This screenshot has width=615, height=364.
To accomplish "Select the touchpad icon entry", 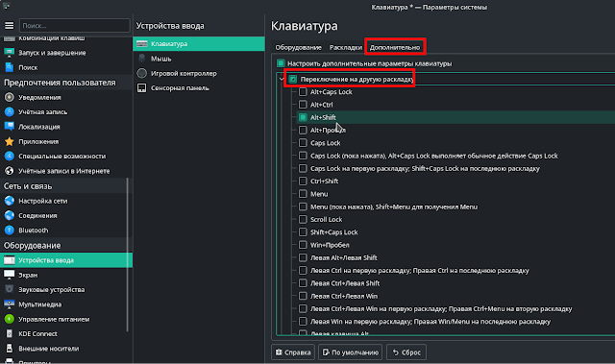I will coord(142,87).
